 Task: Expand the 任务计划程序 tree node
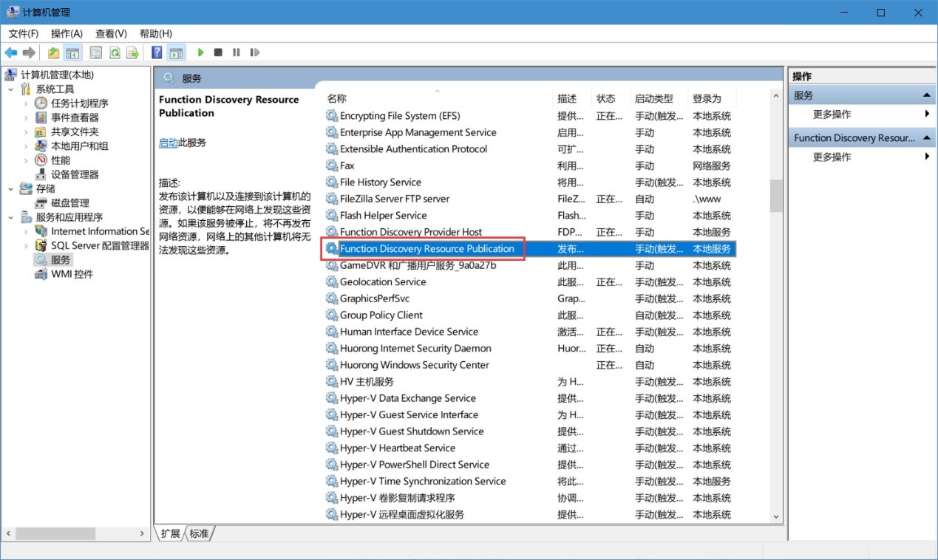click(x=26, y=103)
